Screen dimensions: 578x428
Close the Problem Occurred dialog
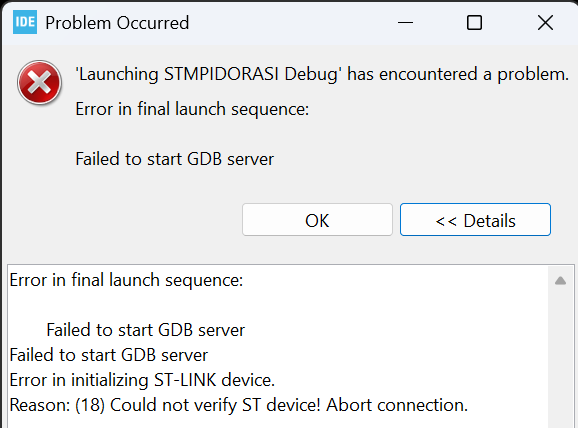545,23
